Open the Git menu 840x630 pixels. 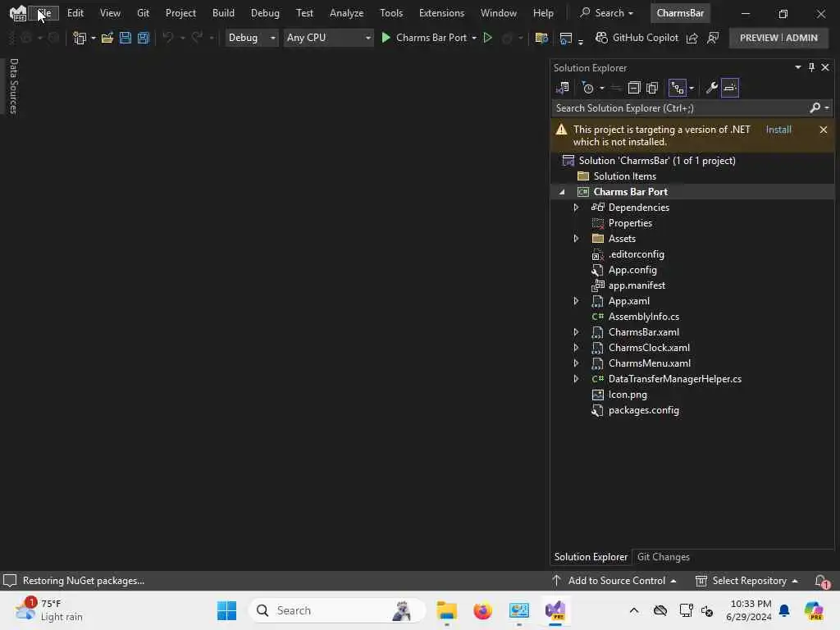(143, 13)
